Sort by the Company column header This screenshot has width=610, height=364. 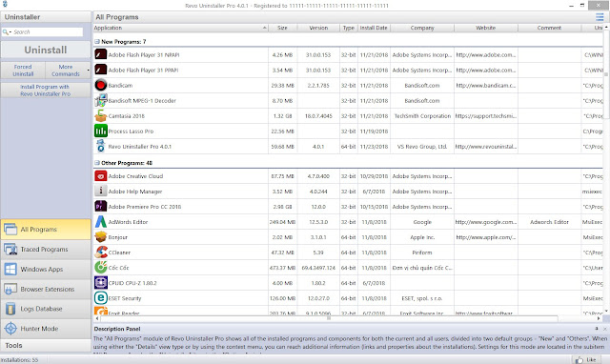pyautogui.click(x=422, y=28)
